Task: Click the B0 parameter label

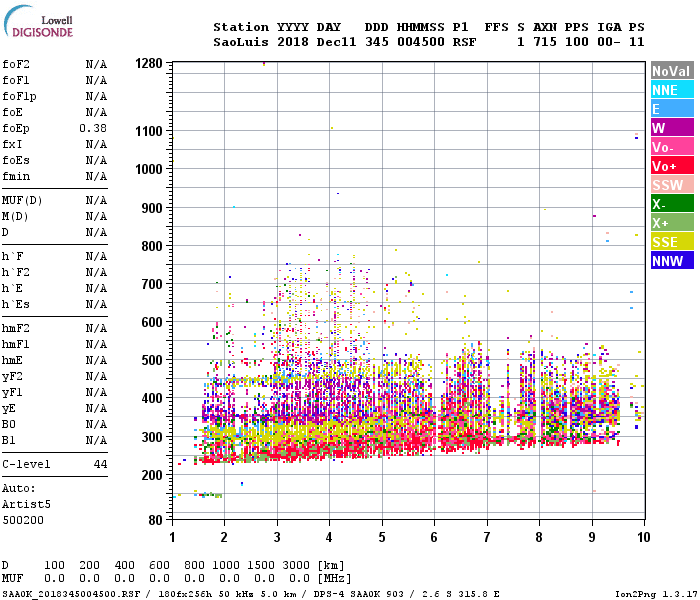Action: 8,425
